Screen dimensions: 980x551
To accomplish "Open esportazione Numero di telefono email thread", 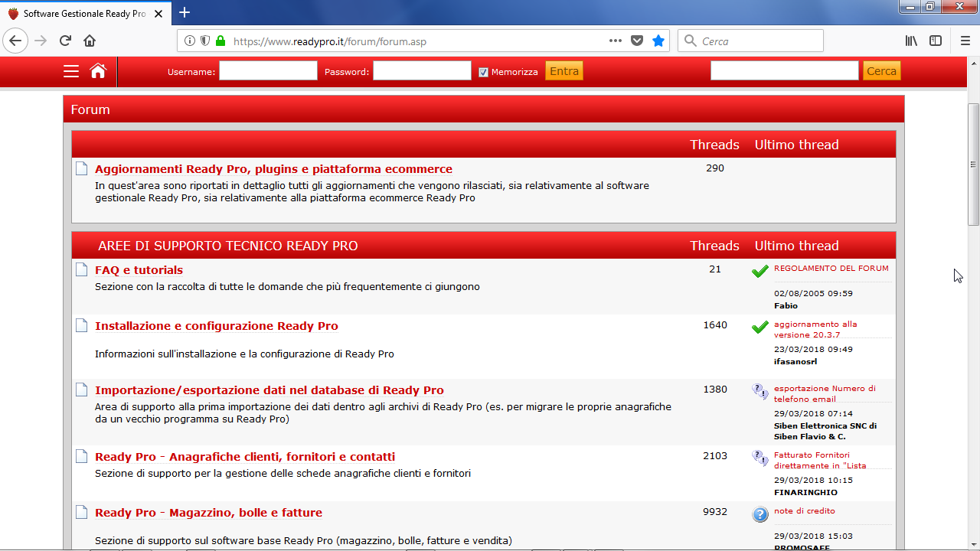I will point(825,394).
